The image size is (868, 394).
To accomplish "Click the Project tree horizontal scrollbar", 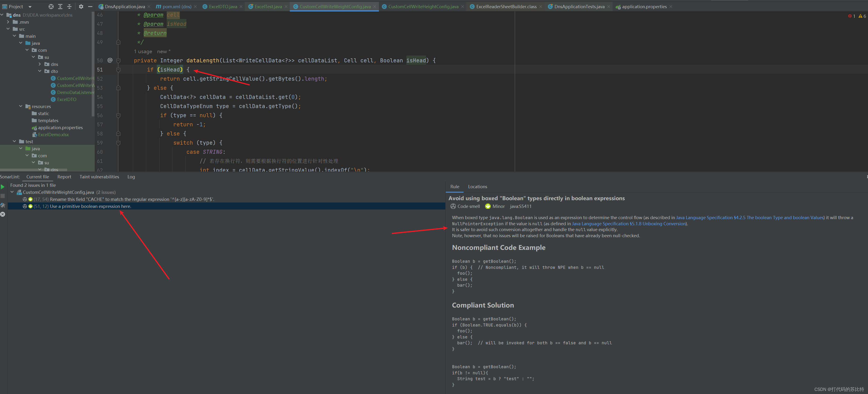I will (x=34, y=170).
